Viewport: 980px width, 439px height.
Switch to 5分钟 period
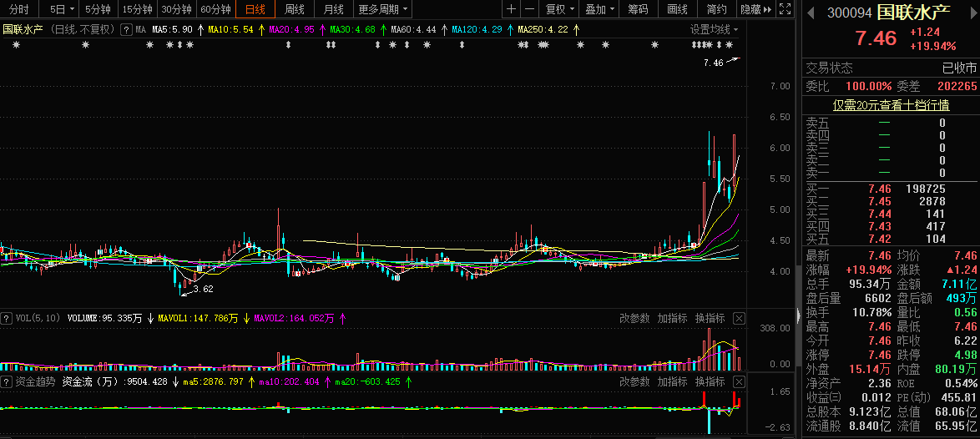[98, 8]
